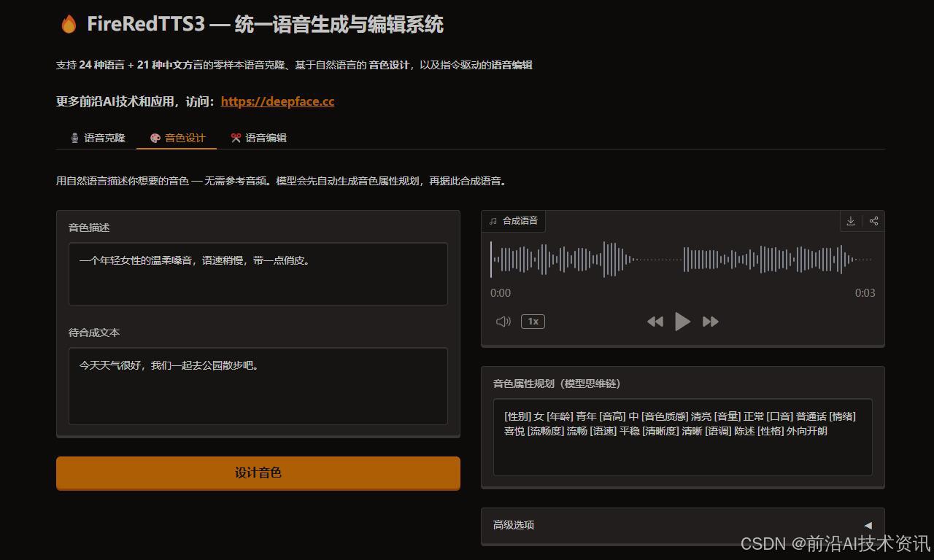
Task: Change playback speed 1x button
Action: (x=533, y=322)
